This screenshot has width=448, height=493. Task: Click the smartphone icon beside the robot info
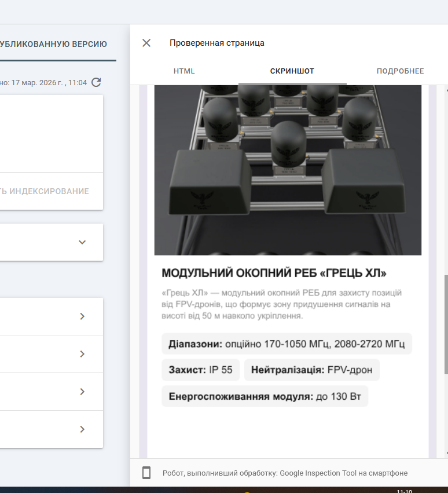[x=146, y=473]
